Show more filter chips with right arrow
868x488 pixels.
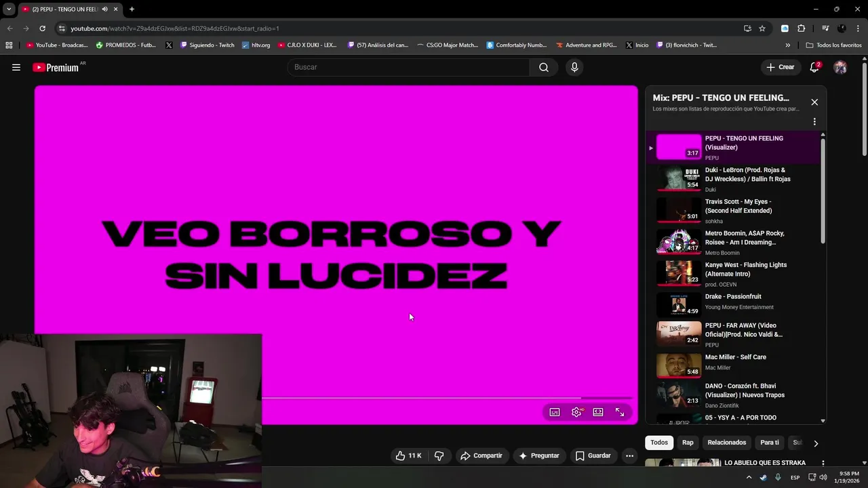(816, 443)
